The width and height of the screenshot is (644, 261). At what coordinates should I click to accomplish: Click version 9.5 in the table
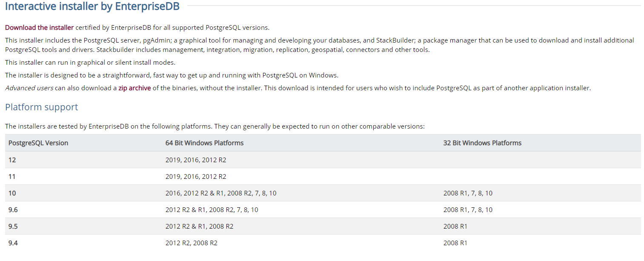(x=13, y=226)
